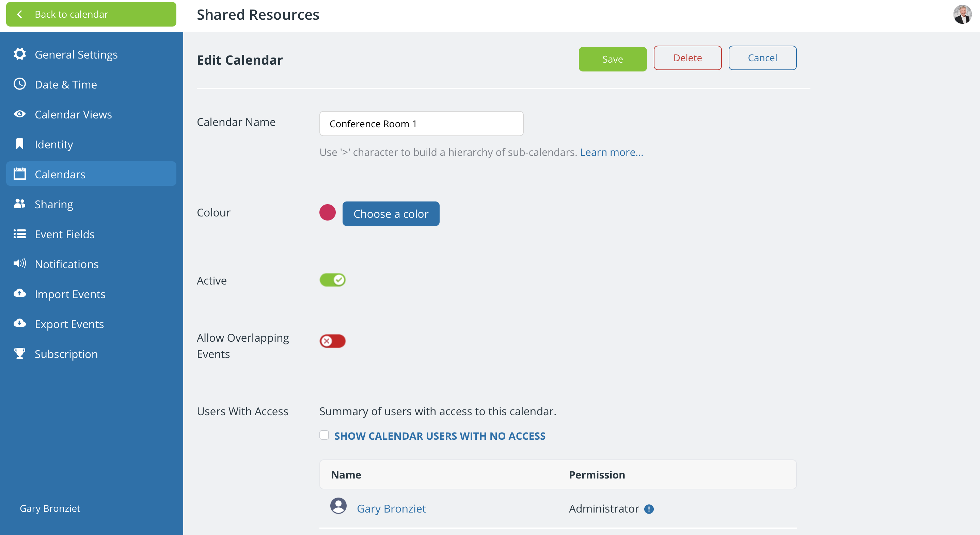
Task: Open the Subscription page
Action: [91, 354]
